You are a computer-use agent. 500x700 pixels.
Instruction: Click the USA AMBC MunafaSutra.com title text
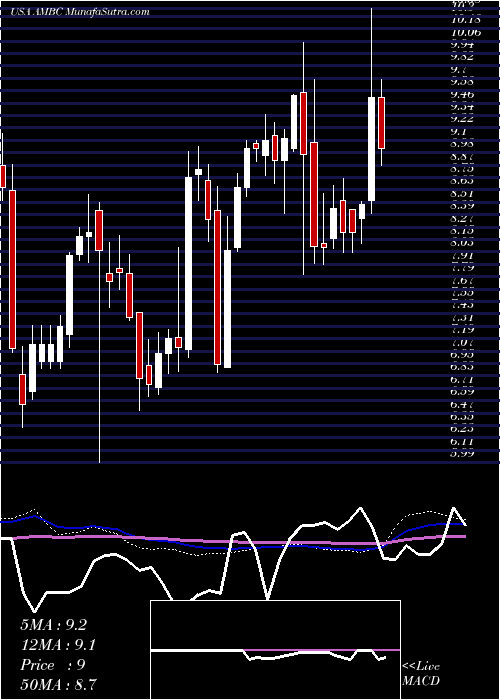79,12
